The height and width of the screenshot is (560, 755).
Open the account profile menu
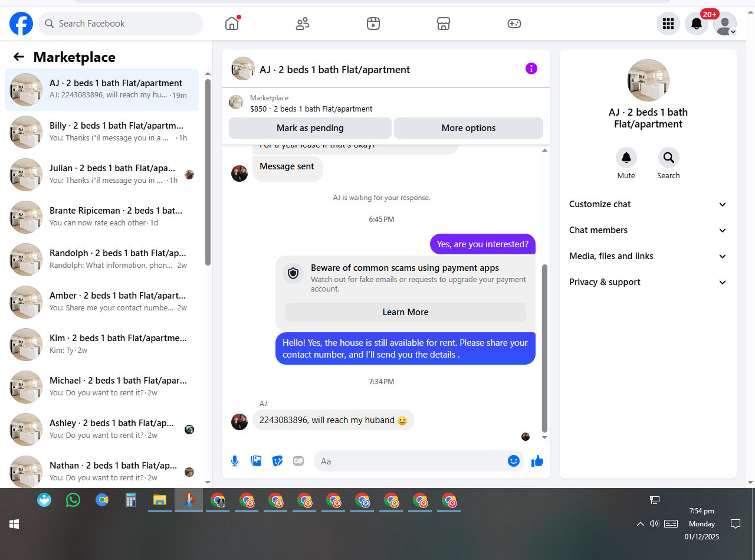coord(725,24)
